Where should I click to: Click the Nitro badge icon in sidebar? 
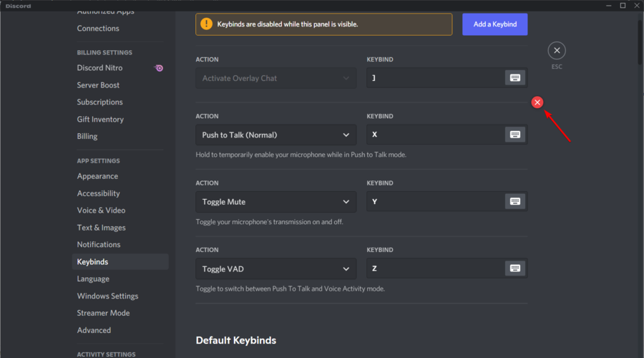[x=159, y=68]
